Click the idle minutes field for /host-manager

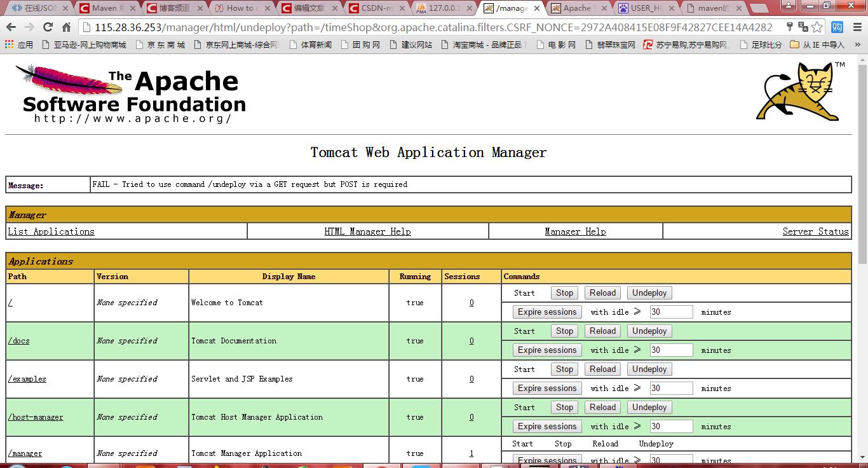click(x=671, y=427)
